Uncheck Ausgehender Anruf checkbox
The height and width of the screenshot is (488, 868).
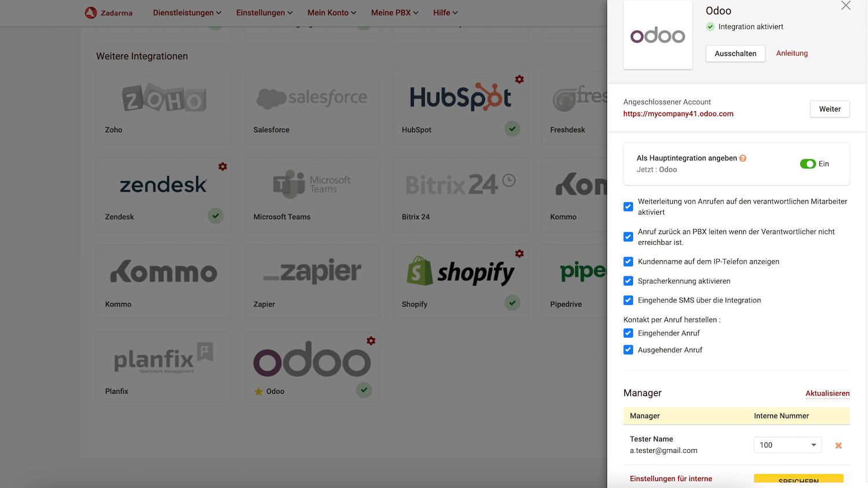[x=628, y=350]
